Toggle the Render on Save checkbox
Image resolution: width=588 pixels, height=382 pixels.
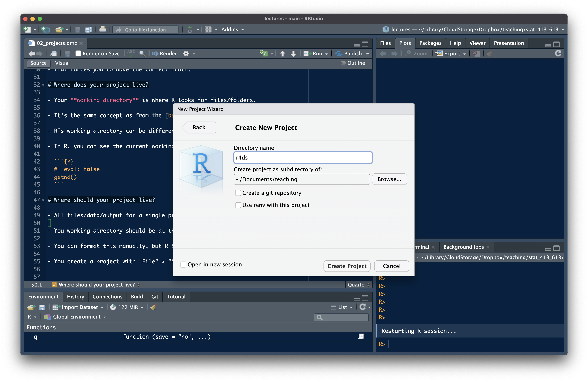click(78, 54)
